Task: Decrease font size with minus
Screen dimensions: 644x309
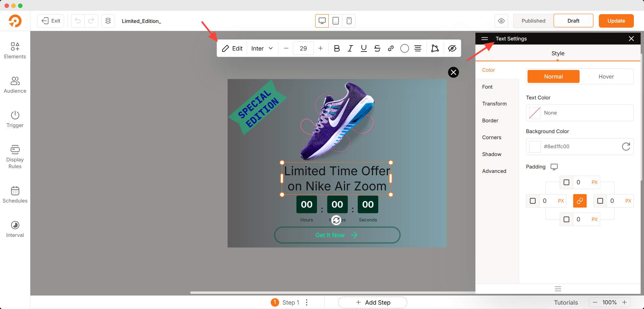Action: (x=286, y=49)
